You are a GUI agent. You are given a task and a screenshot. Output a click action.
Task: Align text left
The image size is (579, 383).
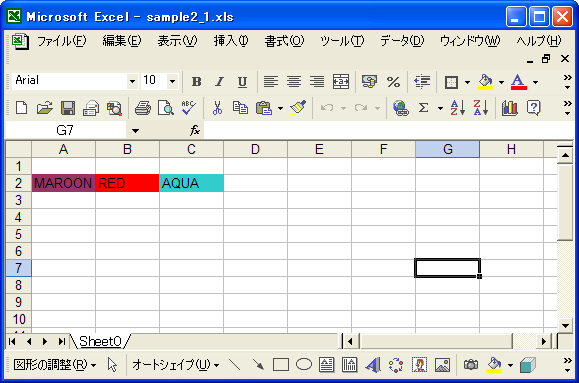click(x=271, y=82)
